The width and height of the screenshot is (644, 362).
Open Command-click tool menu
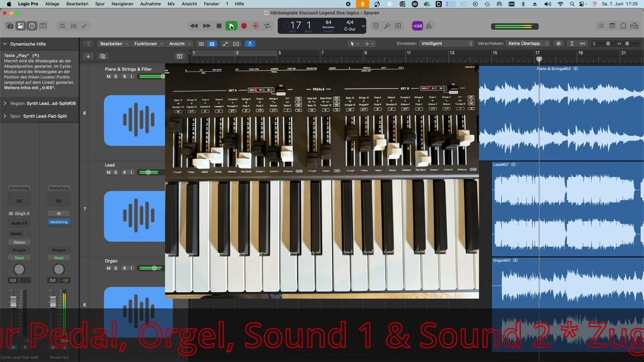pyautogui.click(x=369, y=44)
